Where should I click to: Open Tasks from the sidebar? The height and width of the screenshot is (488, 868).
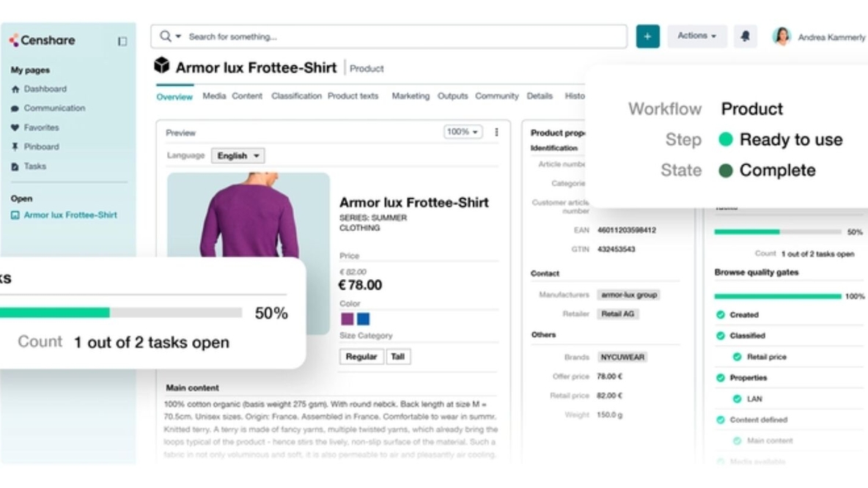[x=35, y=166]
